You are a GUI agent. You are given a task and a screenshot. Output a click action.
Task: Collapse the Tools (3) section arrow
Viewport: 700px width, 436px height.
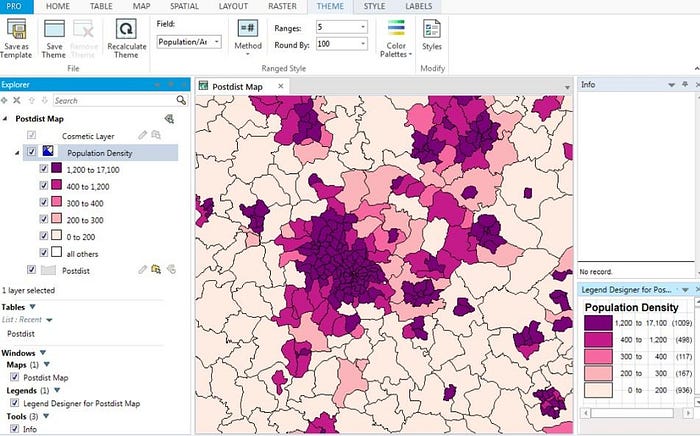46,416
